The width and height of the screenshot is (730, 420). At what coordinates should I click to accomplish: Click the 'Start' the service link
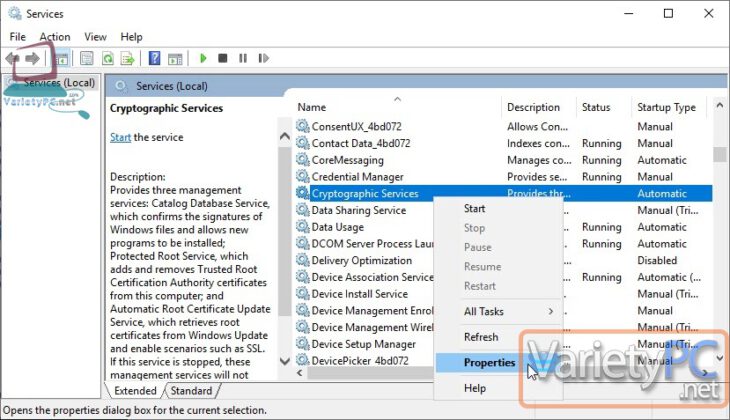120,137
